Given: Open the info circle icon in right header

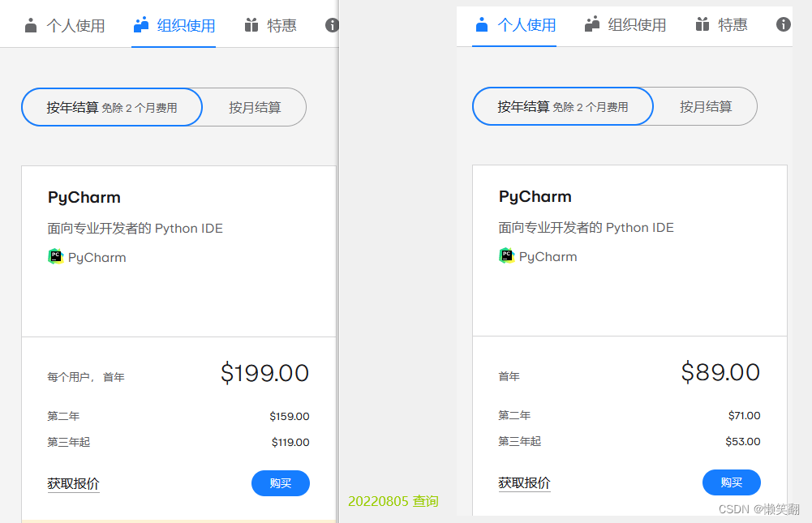Looking at the screenshot, I should [x=783, y=25].
